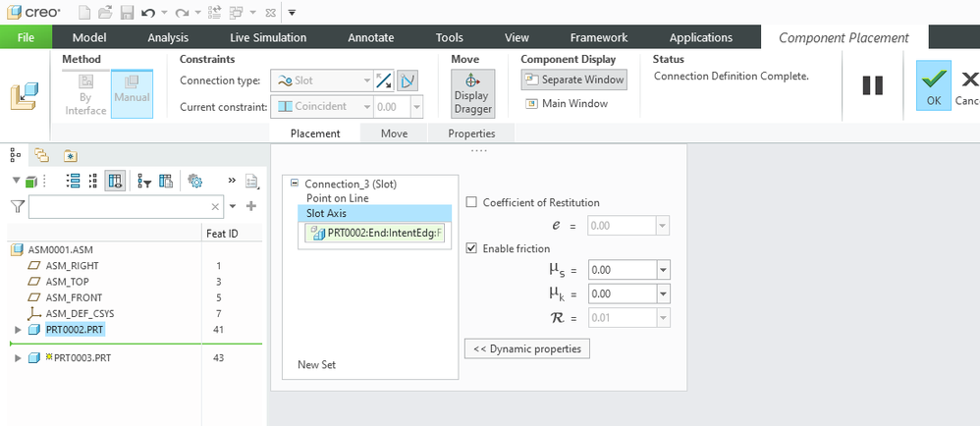Select the Folder Browser tab icon
Image resolution: width=980 pixels, height=426 pixels.
pos(42,155)
